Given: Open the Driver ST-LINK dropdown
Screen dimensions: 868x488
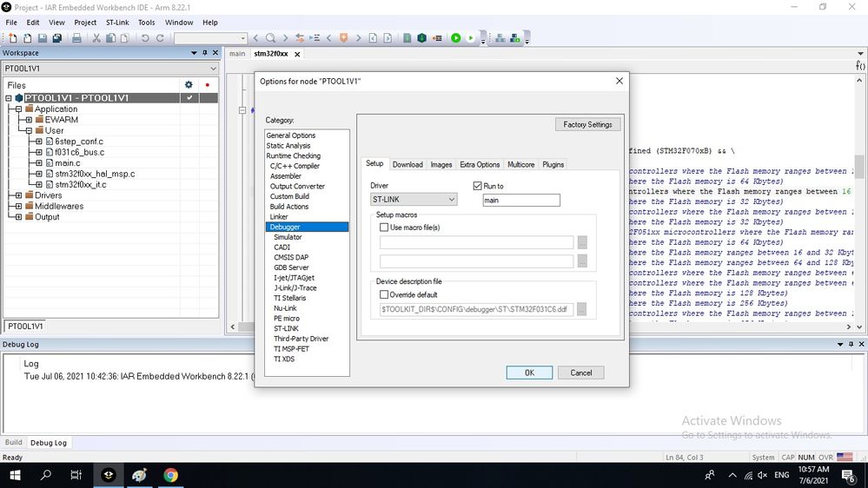Looking at the screenshot, I should [x=414, y=199].
